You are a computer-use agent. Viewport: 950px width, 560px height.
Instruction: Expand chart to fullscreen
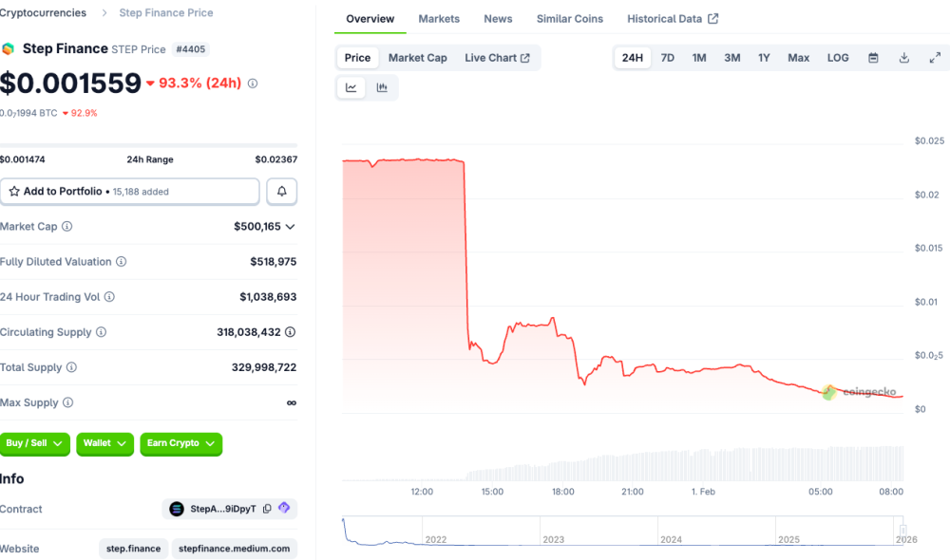click(x=935, y=57)
